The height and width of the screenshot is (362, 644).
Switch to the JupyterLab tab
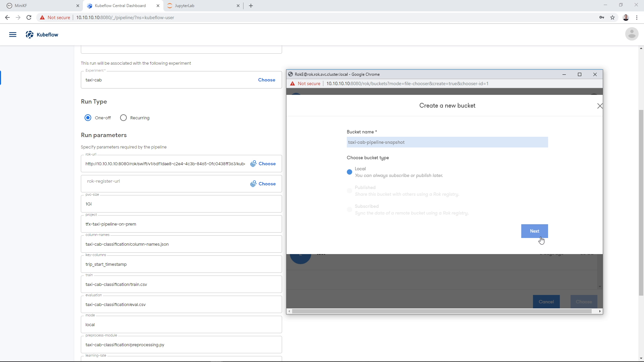point(203,6)
